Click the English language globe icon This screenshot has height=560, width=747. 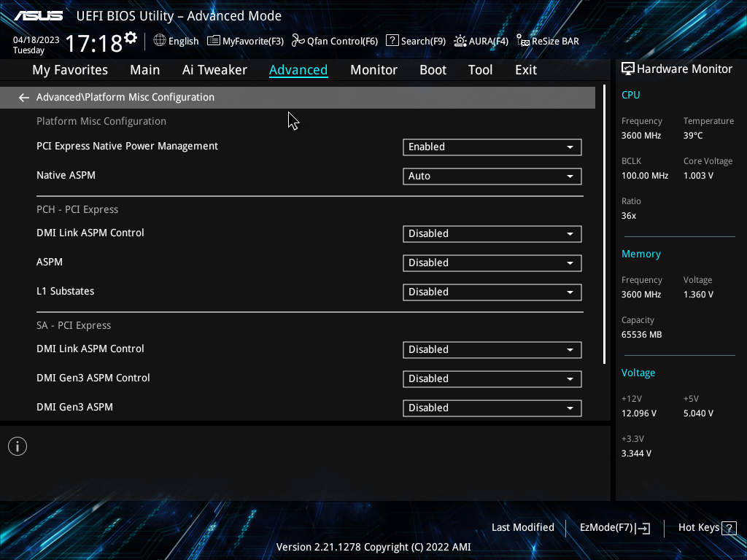pyautogui.click(x=160, y=41)
